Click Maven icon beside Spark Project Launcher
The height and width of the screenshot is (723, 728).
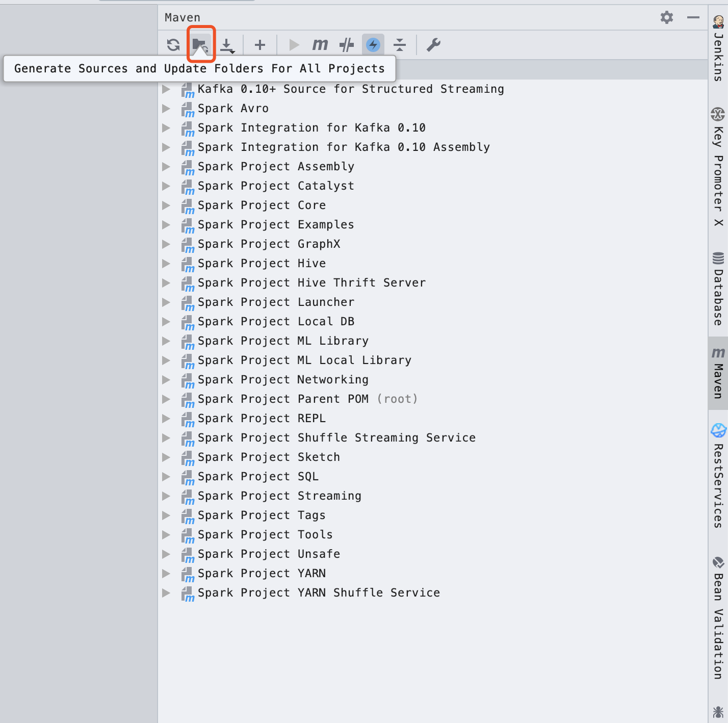coord(188,303)
